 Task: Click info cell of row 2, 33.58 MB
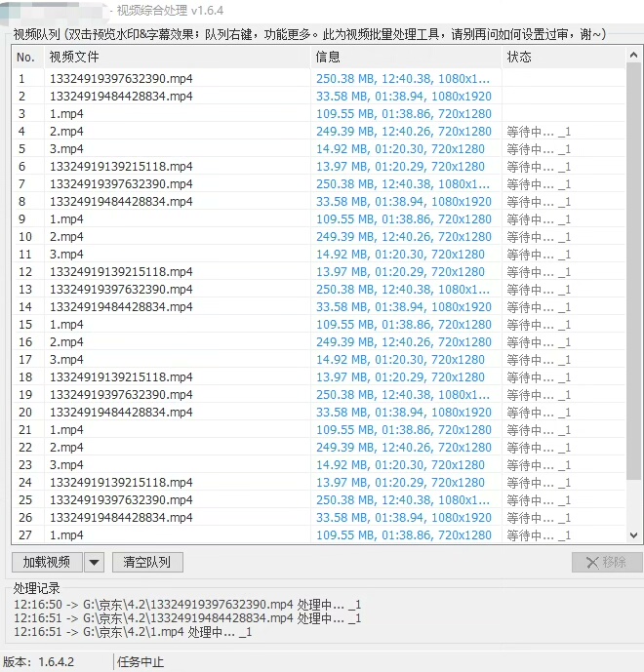pyautogui.click(x=404, y=97)
